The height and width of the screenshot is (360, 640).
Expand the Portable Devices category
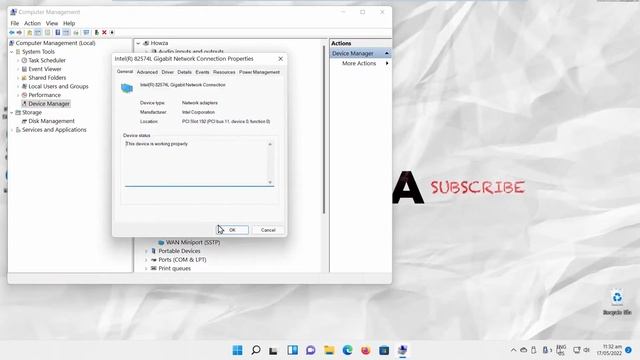click(x=146, y=251)
